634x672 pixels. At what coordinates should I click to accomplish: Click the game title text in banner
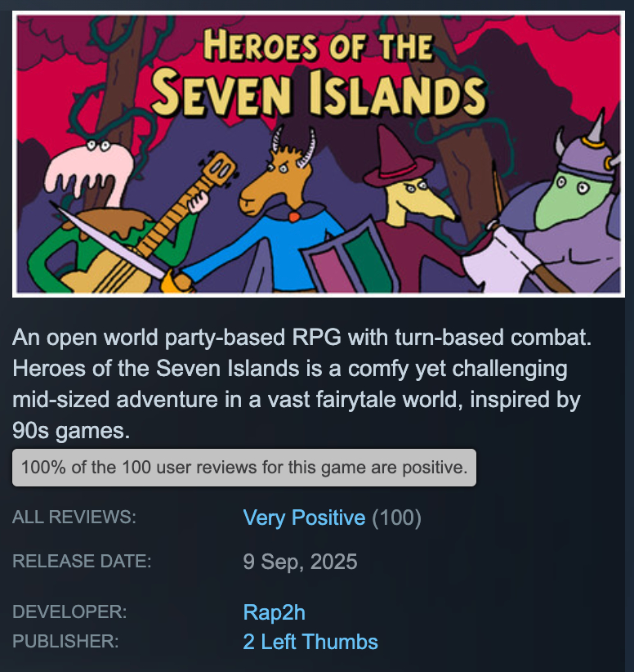click(x=319, y=74)
